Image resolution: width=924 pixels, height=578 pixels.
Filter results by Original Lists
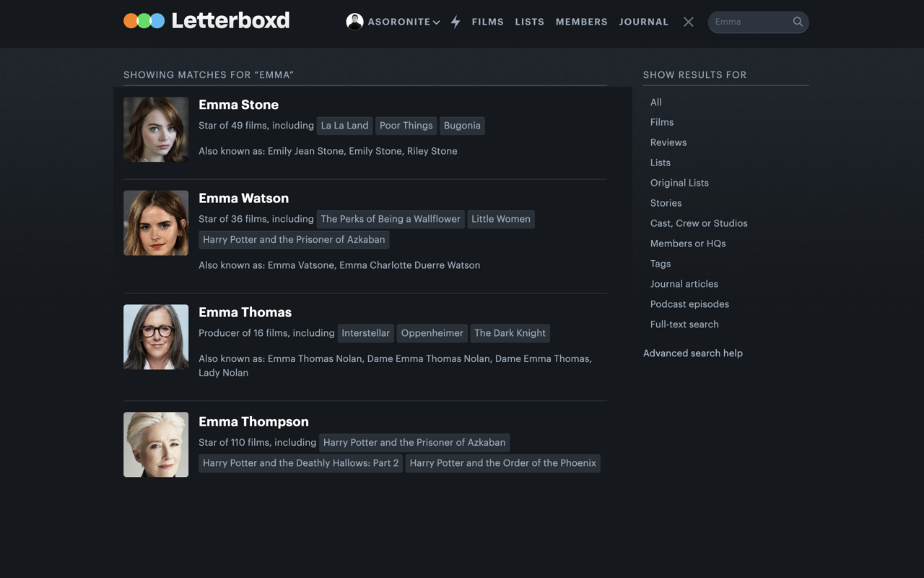[x=679, y=184]
